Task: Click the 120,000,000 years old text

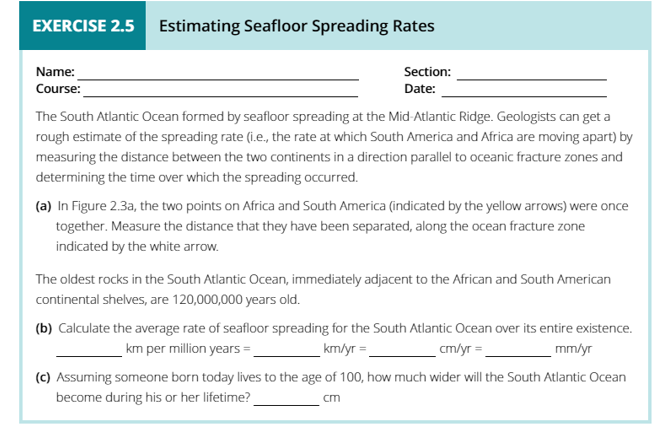Action: tap(236, 299)
